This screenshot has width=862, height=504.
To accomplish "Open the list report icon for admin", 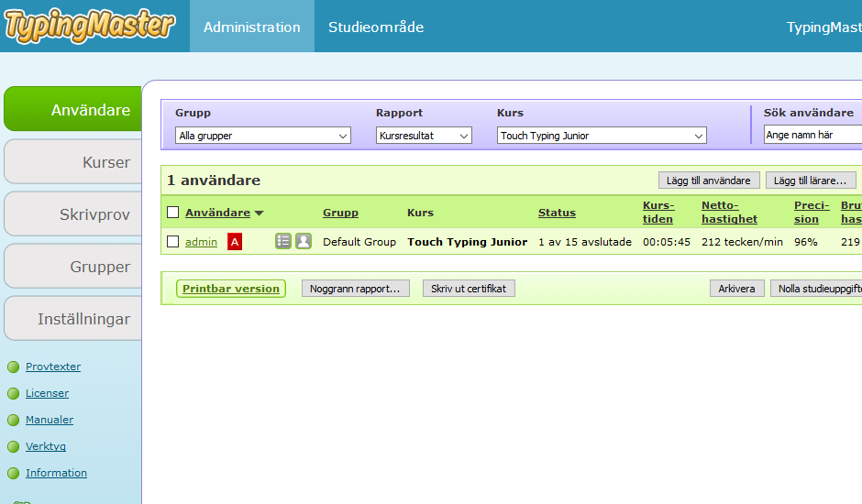I will point(283,241).
